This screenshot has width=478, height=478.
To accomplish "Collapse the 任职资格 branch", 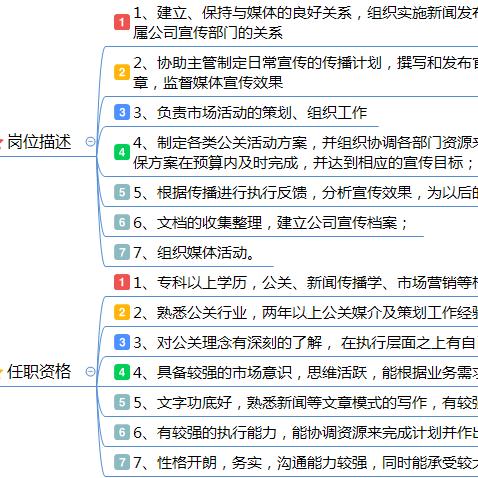I will [90, 372].
